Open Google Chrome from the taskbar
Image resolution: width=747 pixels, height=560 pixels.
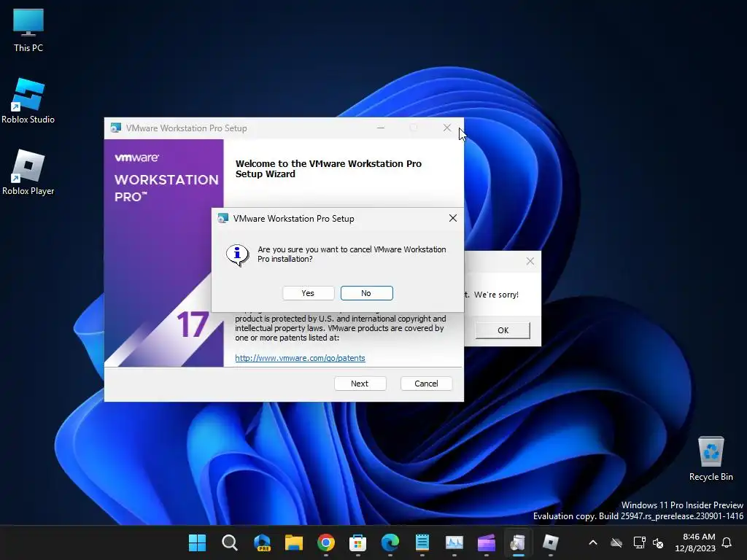pos(326,542)
